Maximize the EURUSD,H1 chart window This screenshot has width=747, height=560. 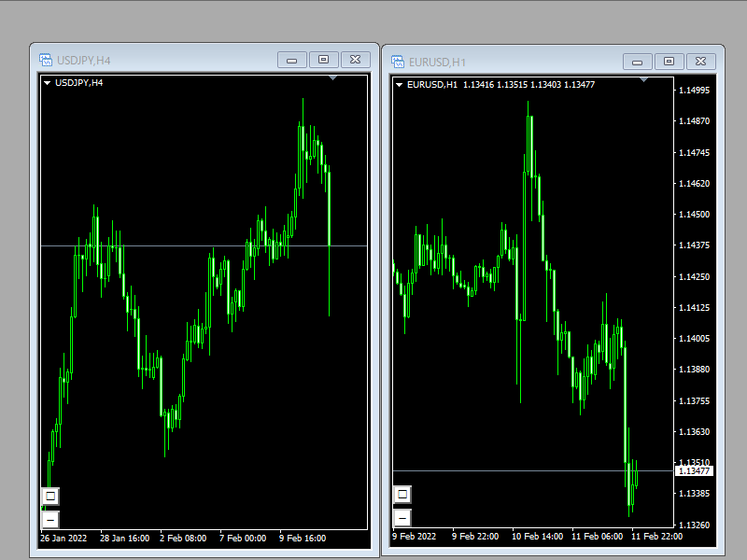669,62
